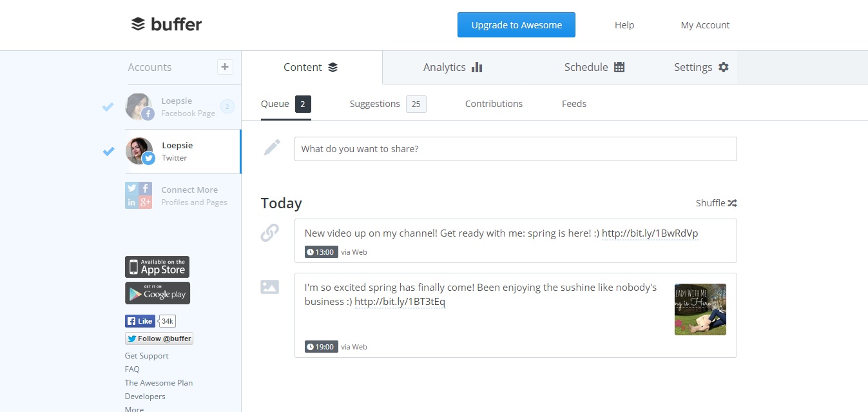
Task: Click the link icon beside the video post
Action: 270,233
